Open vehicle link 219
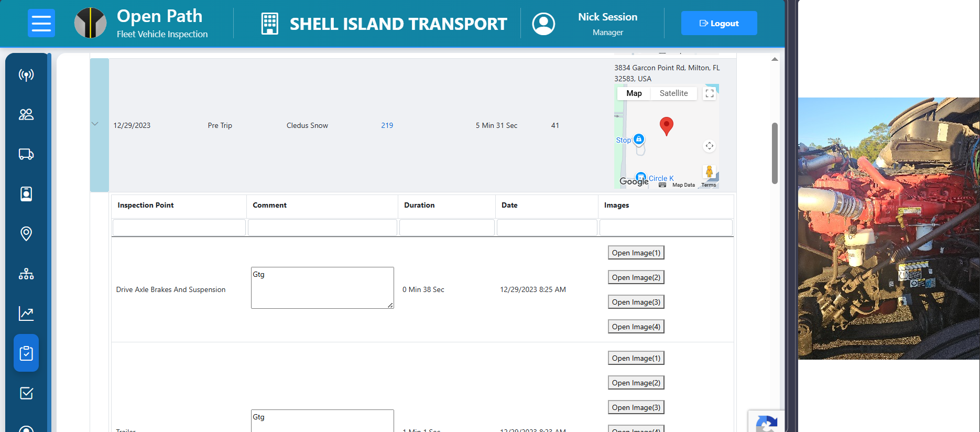980x432 pixels. click(x=387, y=125)
